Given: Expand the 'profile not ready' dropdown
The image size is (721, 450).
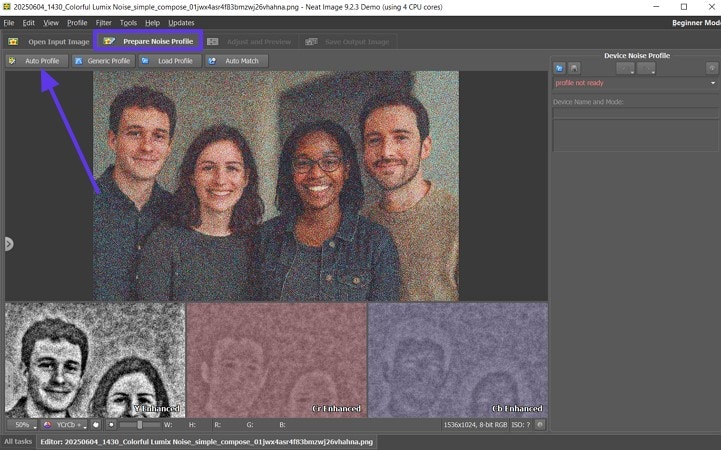Looking at the screenshot, I should point(635,83).
